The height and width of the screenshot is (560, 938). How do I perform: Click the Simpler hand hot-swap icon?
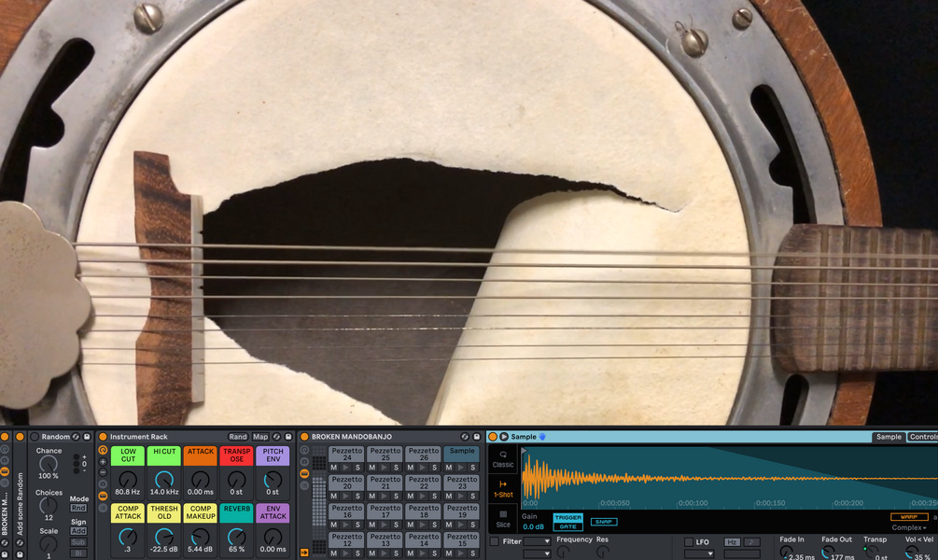coord(542,437)
